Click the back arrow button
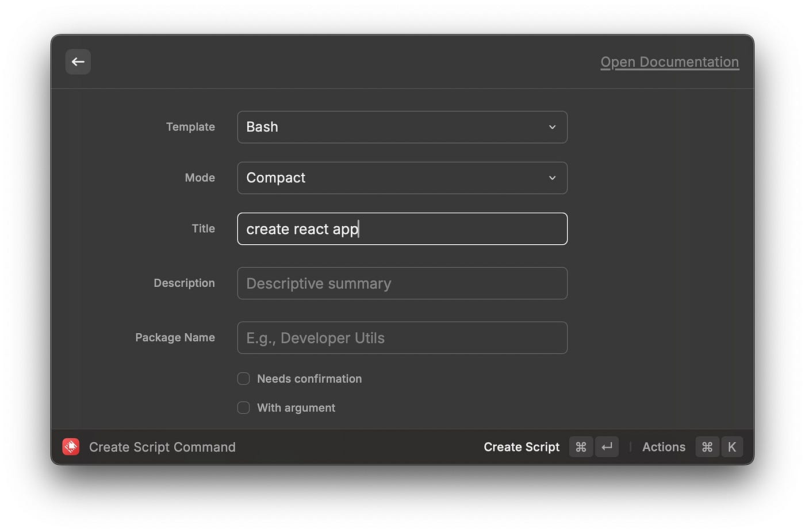Image resolution: width=805 pixels, height=532 pixels. point(78,62)
